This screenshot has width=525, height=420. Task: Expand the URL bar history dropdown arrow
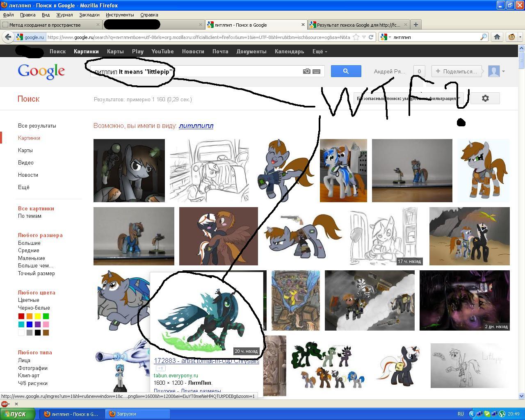click(363, 37)
